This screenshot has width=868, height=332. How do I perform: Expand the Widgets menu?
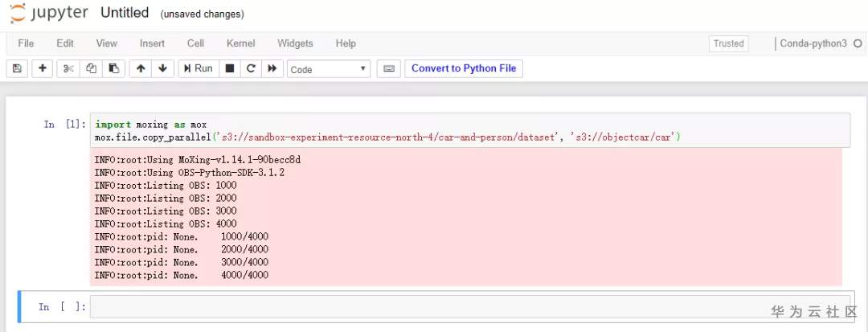pyautogui.click(x=295, y=43)
